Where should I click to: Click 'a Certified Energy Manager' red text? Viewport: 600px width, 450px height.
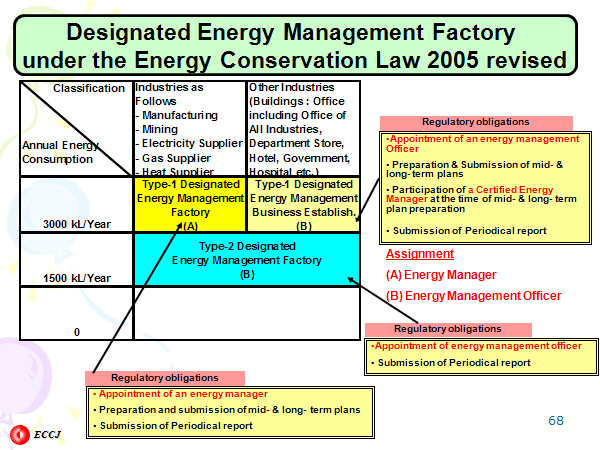(470, 194)
